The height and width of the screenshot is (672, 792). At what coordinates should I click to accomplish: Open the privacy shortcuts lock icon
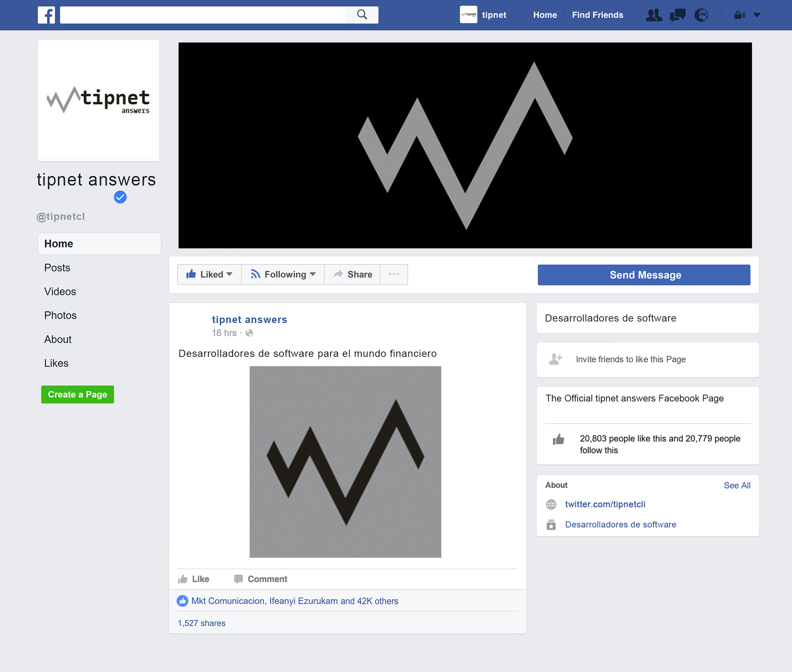point(740,15)
